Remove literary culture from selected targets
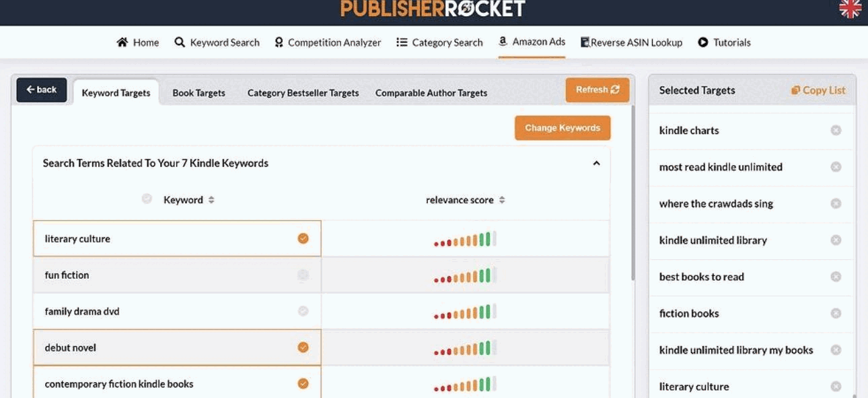The image size is (868, 398). [x=836, y=387]
